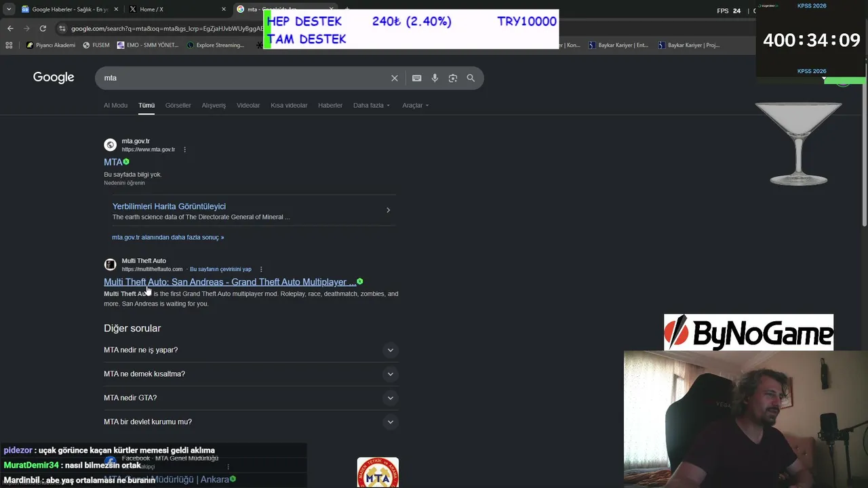Go to Google homepage via logo
This screenshot has width=868, height=488.
point(54,77)
